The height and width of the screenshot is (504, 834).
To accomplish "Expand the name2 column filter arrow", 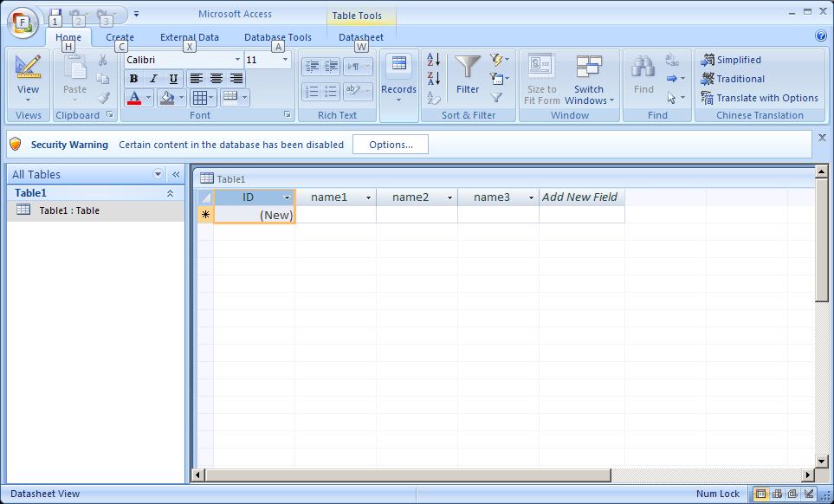I will 450,197.
